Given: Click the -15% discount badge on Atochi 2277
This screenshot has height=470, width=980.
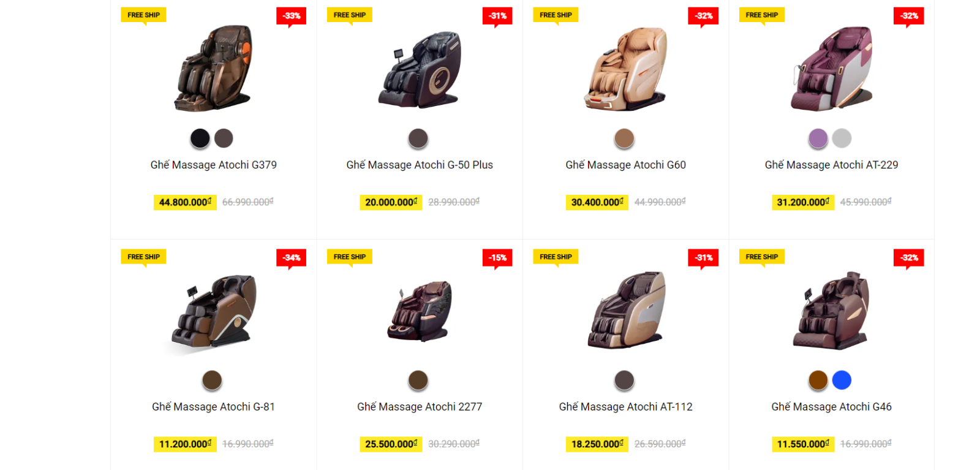Looking at the screenshot, I should pyautogui.click(x=497, y=258).
